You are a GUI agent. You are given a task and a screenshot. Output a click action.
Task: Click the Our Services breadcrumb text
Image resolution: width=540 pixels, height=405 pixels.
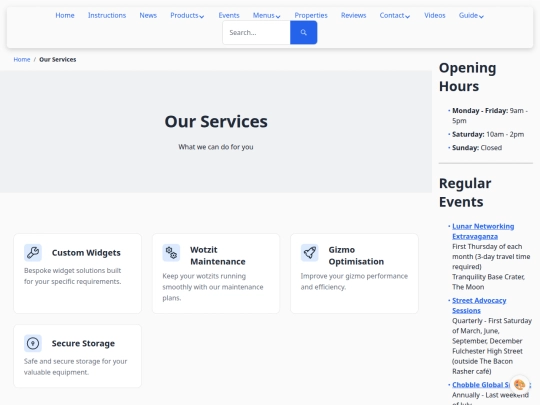pos(58,60)
